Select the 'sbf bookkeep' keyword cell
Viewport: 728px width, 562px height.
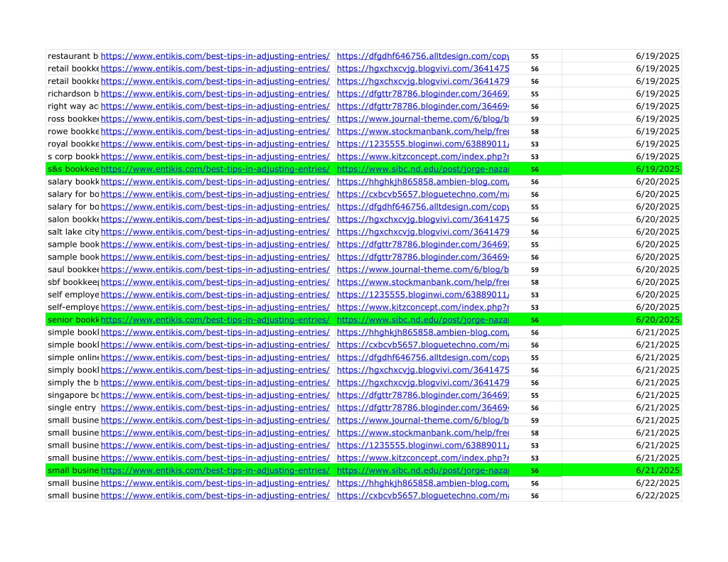click(x=73, y=281)
